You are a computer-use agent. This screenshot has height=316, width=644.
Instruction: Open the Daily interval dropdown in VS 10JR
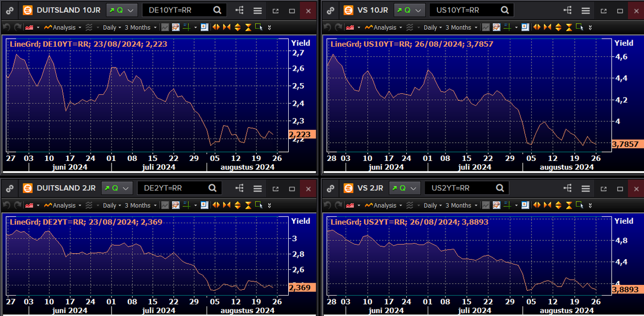click(x=433, y=27)
